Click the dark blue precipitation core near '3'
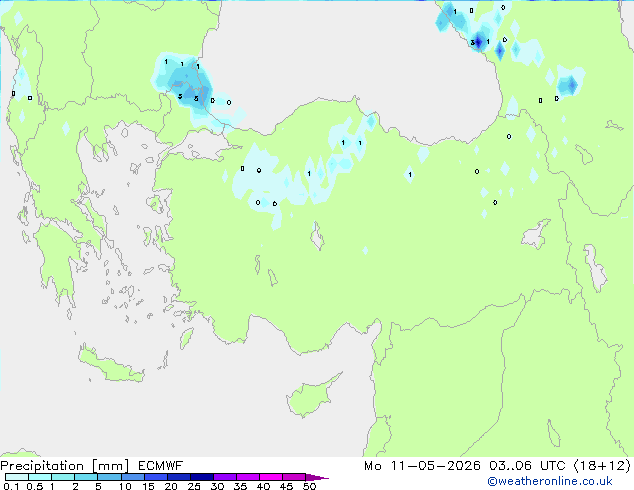 tap(479, 41)
